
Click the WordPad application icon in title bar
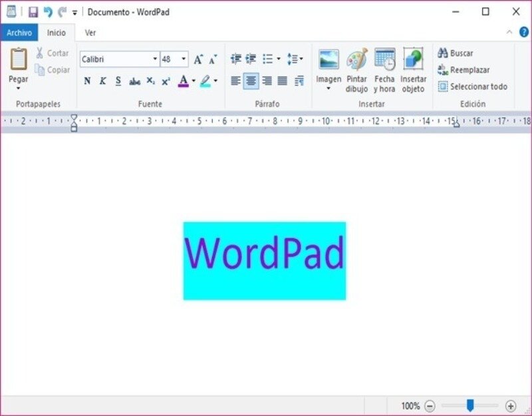(11, 12)
